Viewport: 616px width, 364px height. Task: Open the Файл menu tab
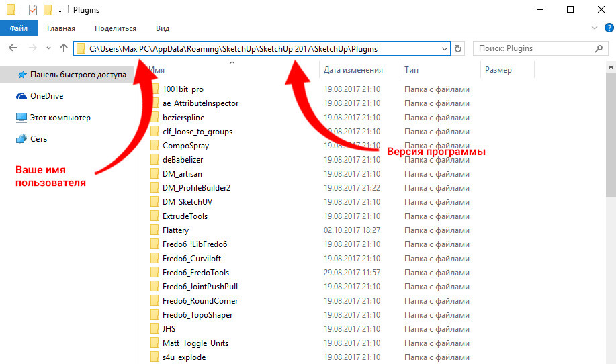[x=18, y=28]
